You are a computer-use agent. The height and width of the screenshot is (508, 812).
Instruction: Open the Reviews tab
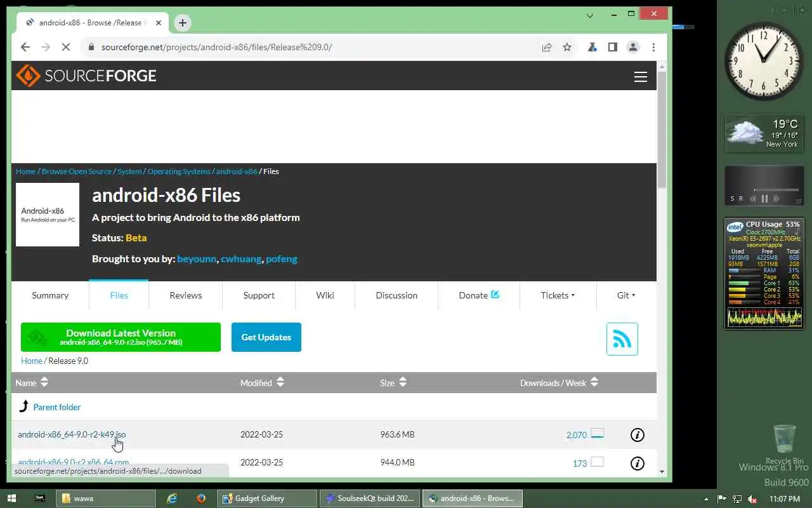pos(186,295)
